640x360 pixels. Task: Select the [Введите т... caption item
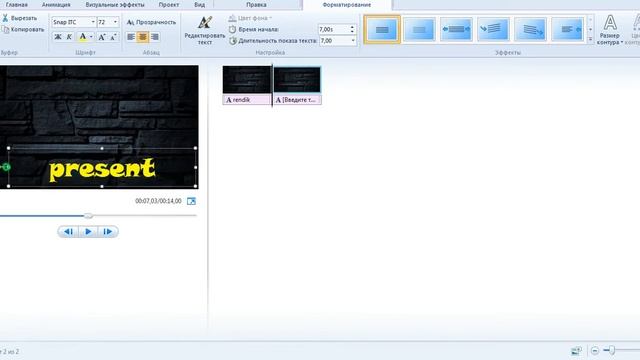click(297, 100)
